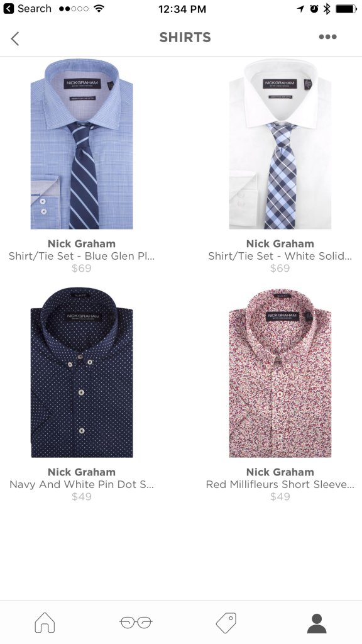Screen dimensions: 362x644
Task: Tap the $49 price under red millifleurs shirt
Action: (280, 497)
